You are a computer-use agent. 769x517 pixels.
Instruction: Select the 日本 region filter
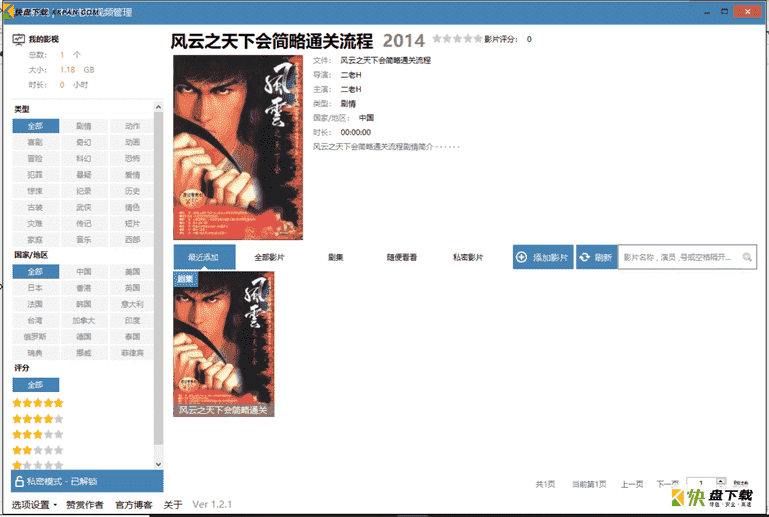35,288
